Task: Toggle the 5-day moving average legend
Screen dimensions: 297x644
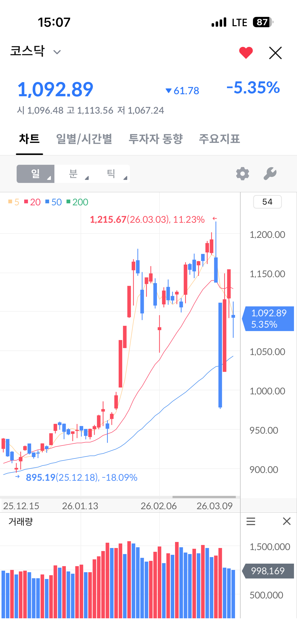Action: (x=14, y=202)
